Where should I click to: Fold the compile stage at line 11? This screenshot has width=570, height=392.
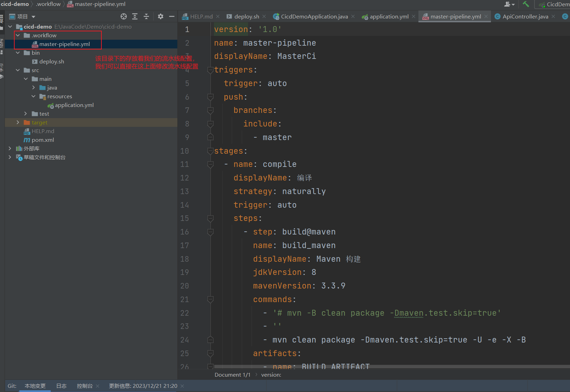coord(210,164)
